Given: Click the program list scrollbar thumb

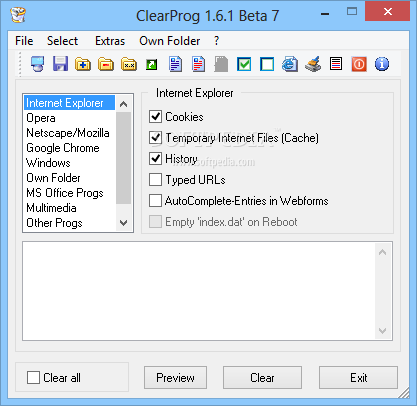Looking at the screenshot, I should click(123, 158).
